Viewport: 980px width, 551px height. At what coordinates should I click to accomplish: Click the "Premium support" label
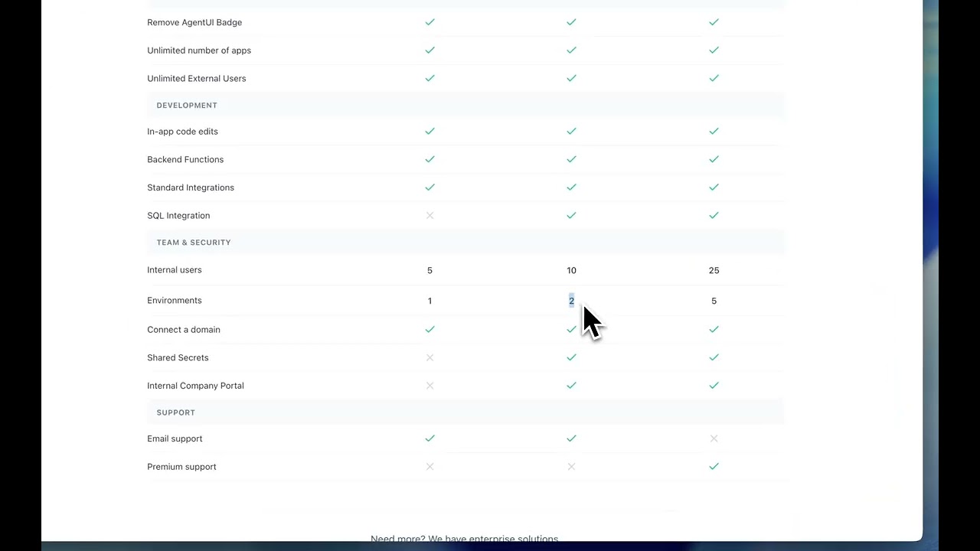pos(181,467)
